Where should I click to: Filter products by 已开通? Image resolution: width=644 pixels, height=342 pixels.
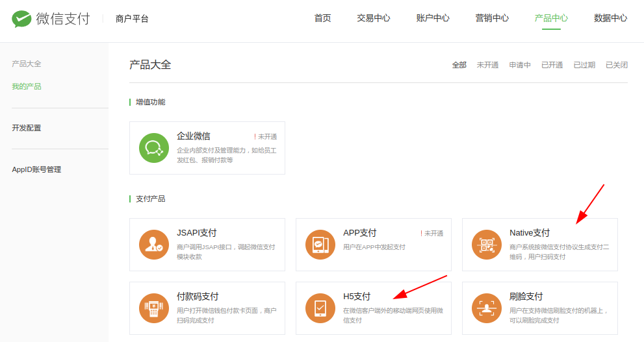tap(552, 65)
